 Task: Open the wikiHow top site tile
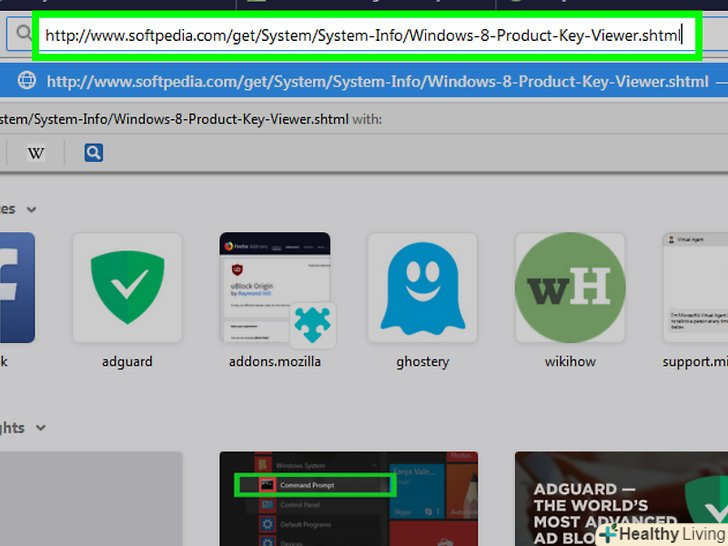coord(570,288)
